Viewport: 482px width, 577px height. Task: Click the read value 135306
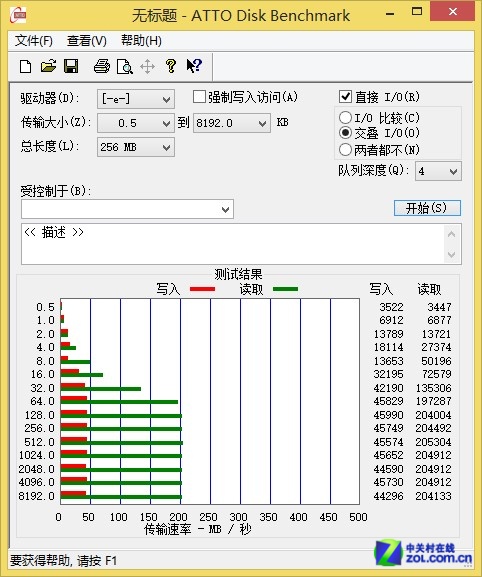pos(433,388)
